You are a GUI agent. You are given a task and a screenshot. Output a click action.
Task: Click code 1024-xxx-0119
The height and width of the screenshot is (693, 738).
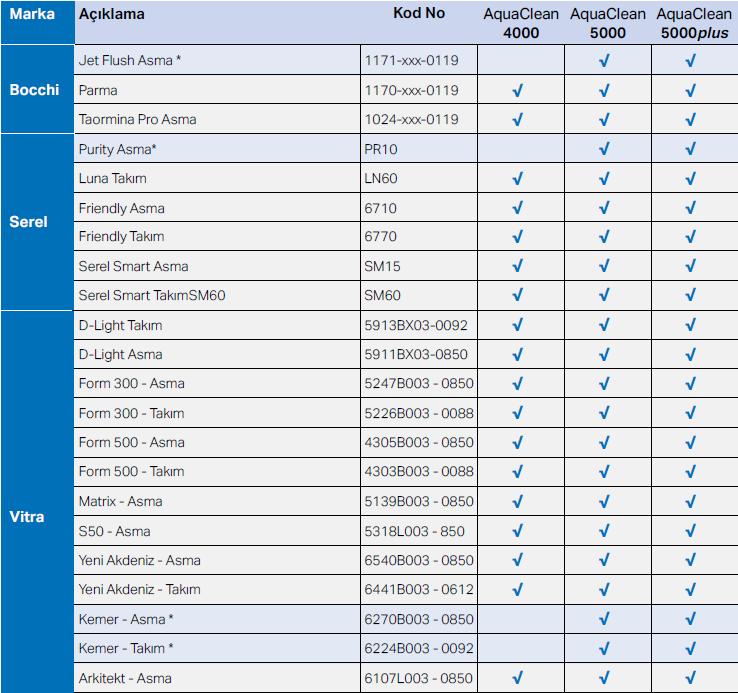[411, 119]
